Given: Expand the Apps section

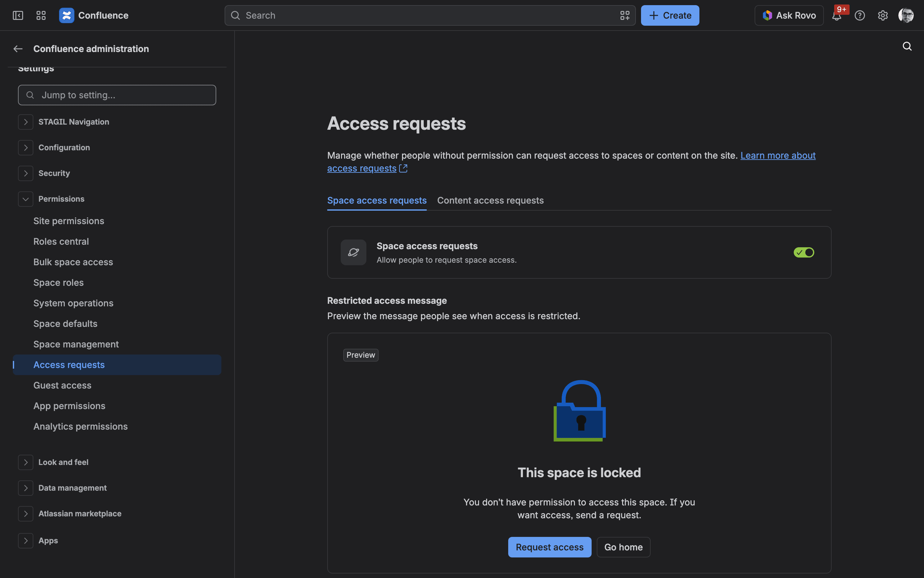Looking at the screenshot, I should [x=26, y=540].
